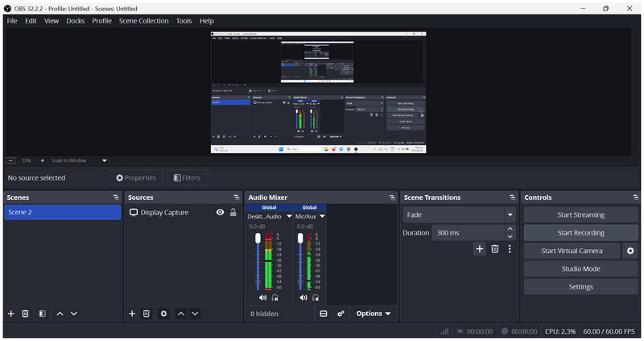Screen dimensions: 644x341
Task: Click the OBS logo in title bar
Action: 8,8
